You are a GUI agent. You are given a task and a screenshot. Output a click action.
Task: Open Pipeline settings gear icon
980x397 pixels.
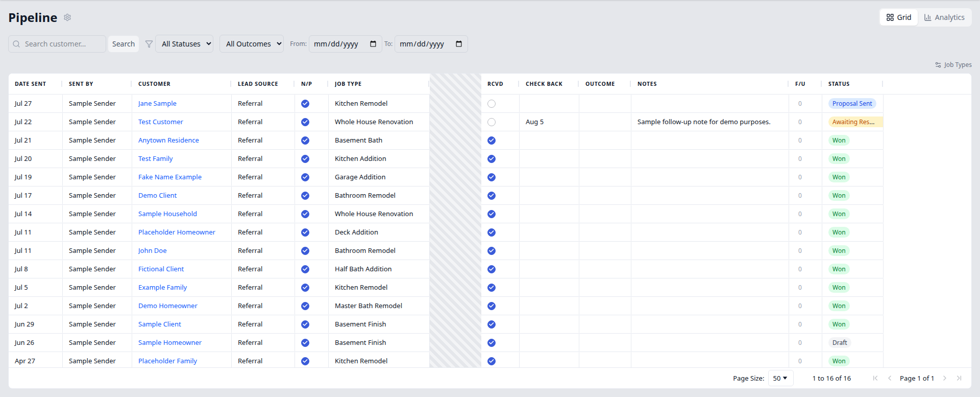click(67, 17)
